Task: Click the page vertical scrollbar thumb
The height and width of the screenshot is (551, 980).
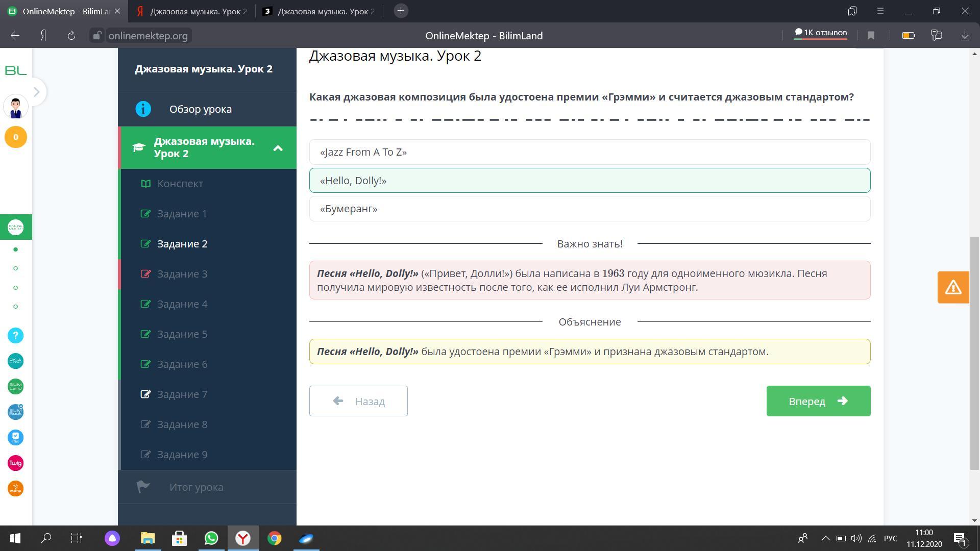Action: coord(974,352)
